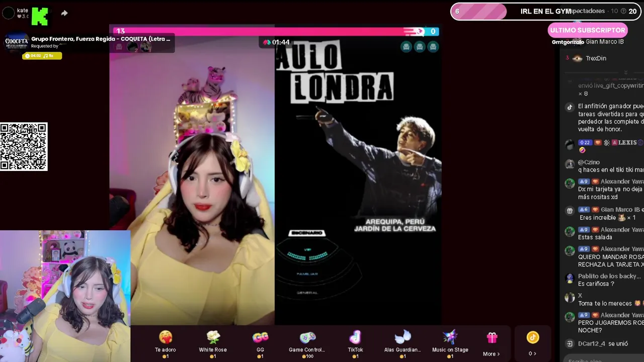The height and width of the screenshot is (362, 644).
Task: Open TrexDin in viewer ranking
Action: [596, 58]
